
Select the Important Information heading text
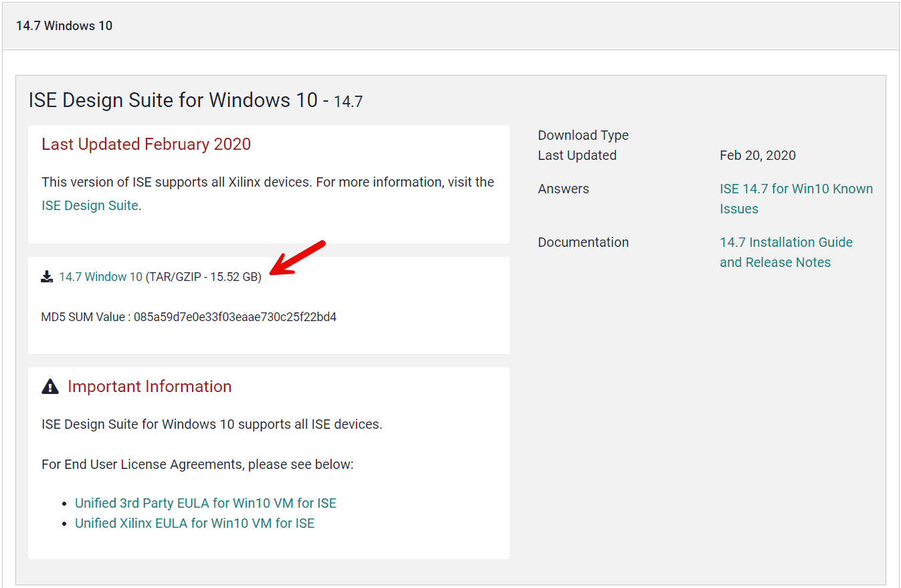149,386
